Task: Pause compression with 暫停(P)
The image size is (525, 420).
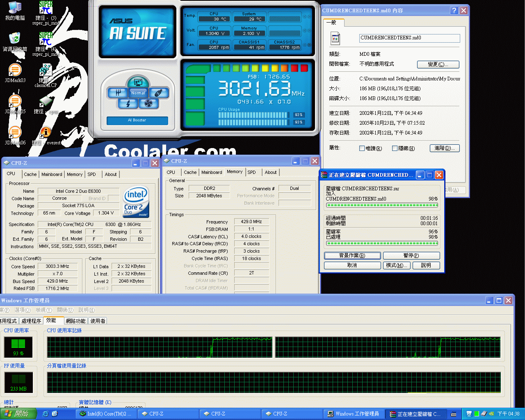Action: [x=411, y=256]
